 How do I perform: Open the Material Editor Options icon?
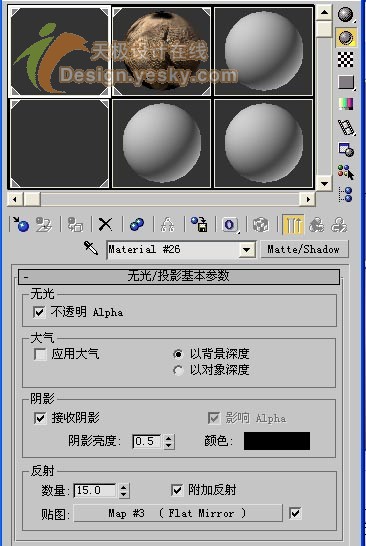346,150
